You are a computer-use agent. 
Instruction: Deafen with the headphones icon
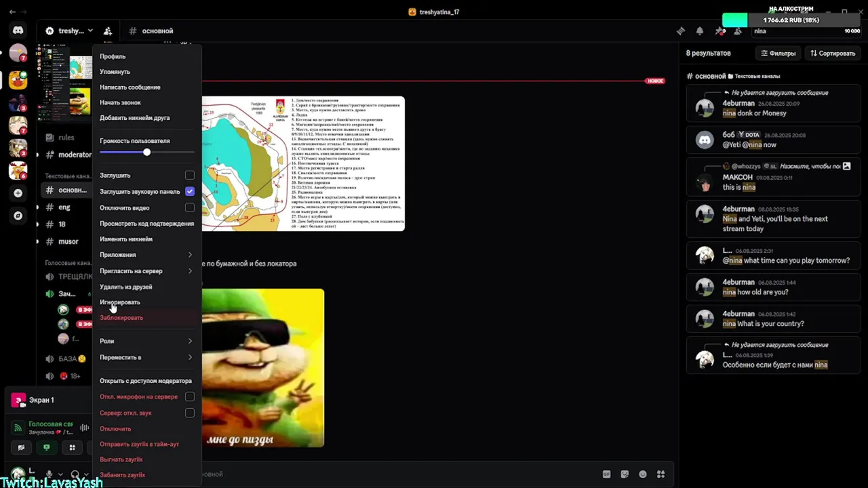click(x=75, y=474)
